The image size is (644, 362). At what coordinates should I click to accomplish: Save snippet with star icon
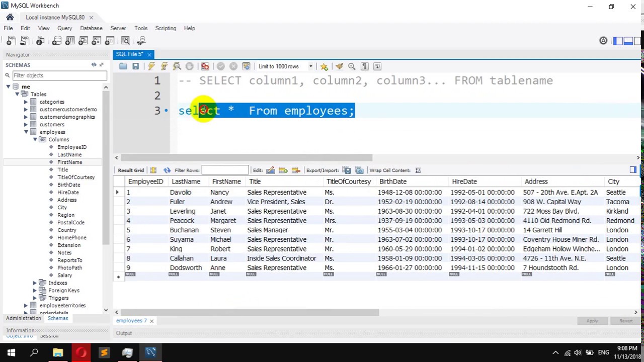[324, 66]
